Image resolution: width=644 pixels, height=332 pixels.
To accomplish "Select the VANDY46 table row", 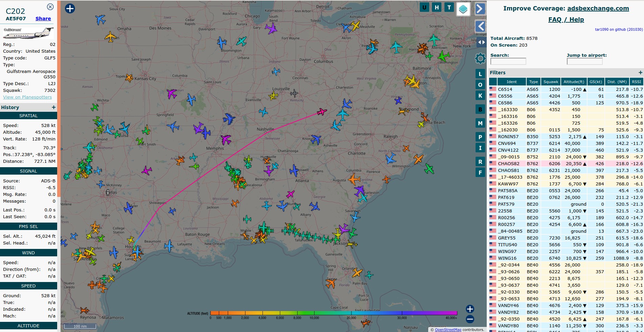I will 566,305.
